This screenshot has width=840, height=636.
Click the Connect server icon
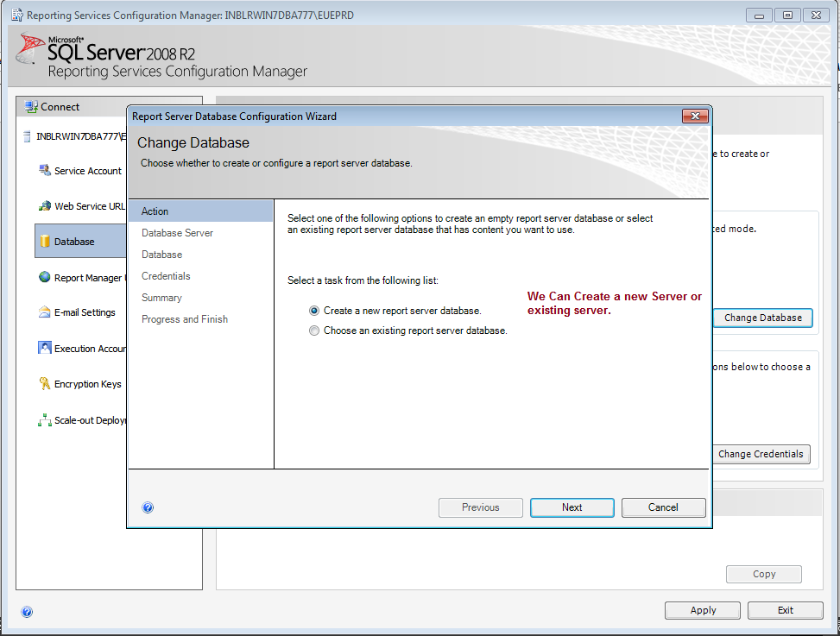31,107
